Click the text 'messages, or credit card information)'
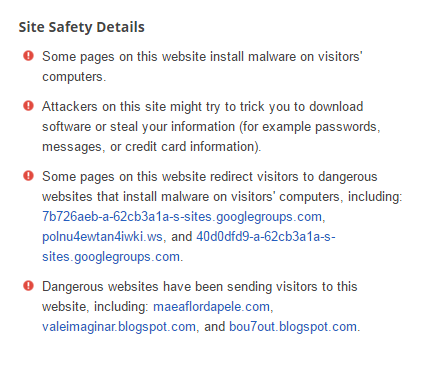 (x=151, y=147)
